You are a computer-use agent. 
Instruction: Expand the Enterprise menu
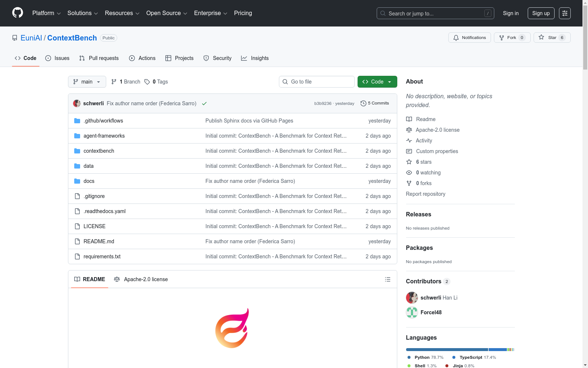point(211,13)
